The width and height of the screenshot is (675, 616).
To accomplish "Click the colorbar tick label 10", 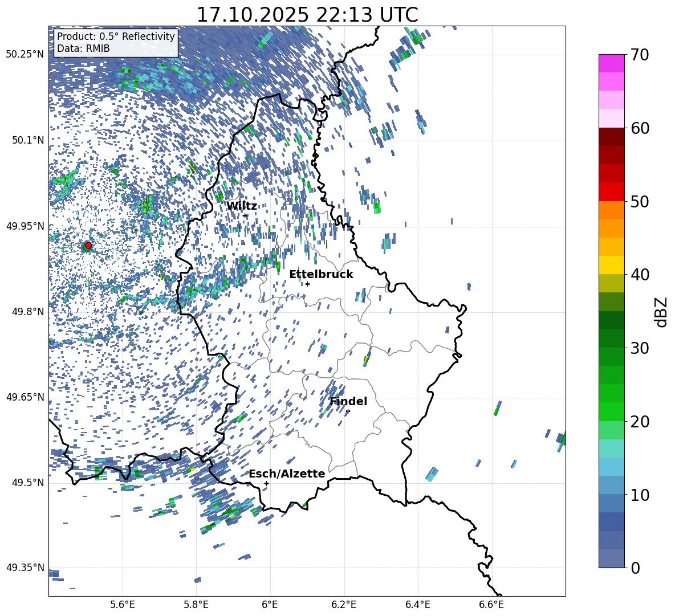I will pos(640,495).
